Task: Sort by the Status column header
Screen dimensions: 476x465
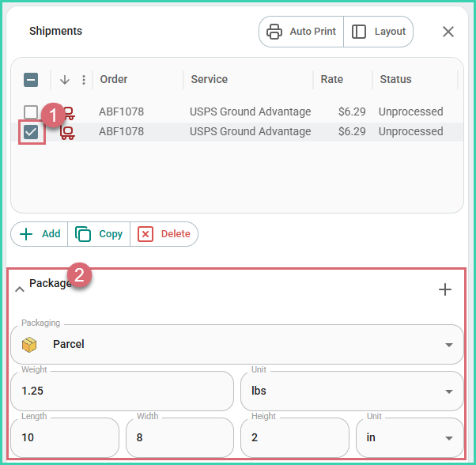Action: coord(395,79)
